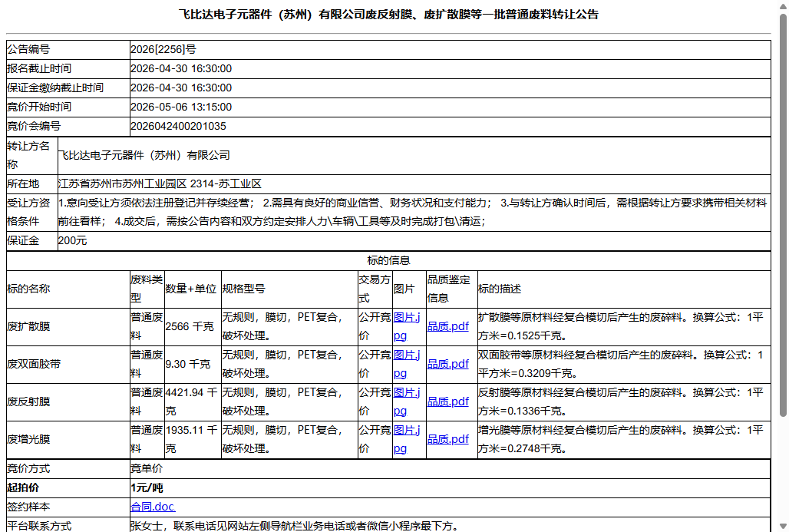Click the 转让方名称 label
Image resolution: width=789 pixels, height=532 pixels.
28,156
